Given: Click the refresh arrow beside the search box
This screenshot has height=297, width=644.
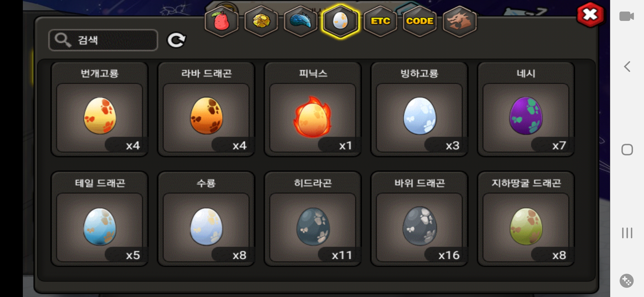Looking at the screenshot, I should pos(176,40).
